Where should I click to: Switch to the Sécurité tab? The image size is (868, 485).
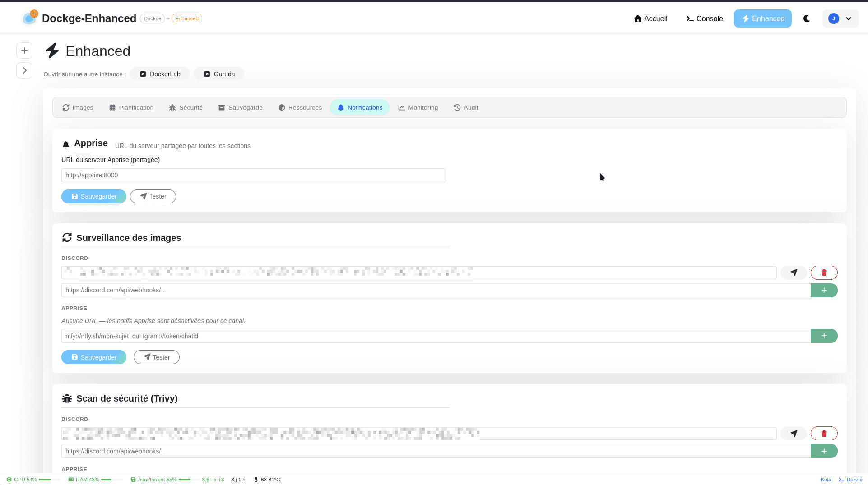[186, 107]
